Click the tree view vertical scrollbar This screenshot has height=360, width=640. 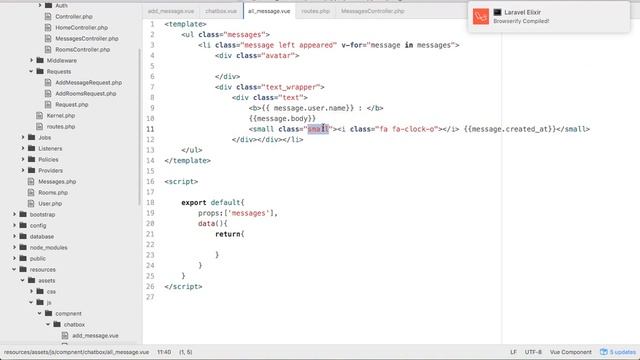pos(139,127)
